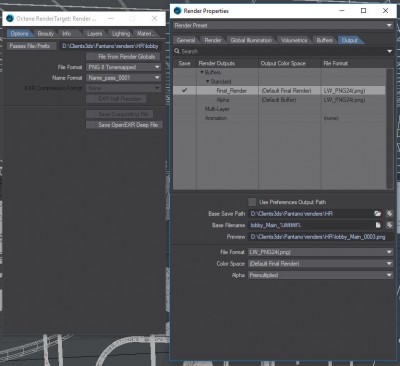Toggle Use Preferences Output Path checkbox
Viewport: 400px width, 366px height.
(x=252, y=202)
